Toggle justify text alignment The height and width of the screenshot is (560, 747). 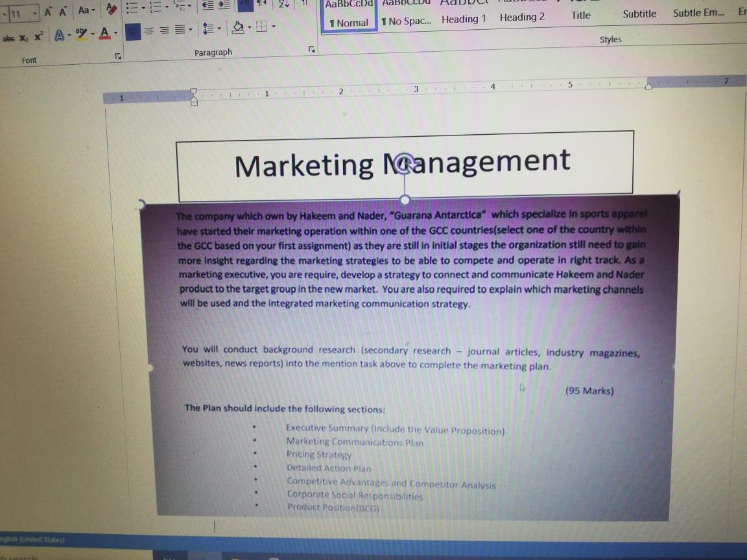[180, 30]
